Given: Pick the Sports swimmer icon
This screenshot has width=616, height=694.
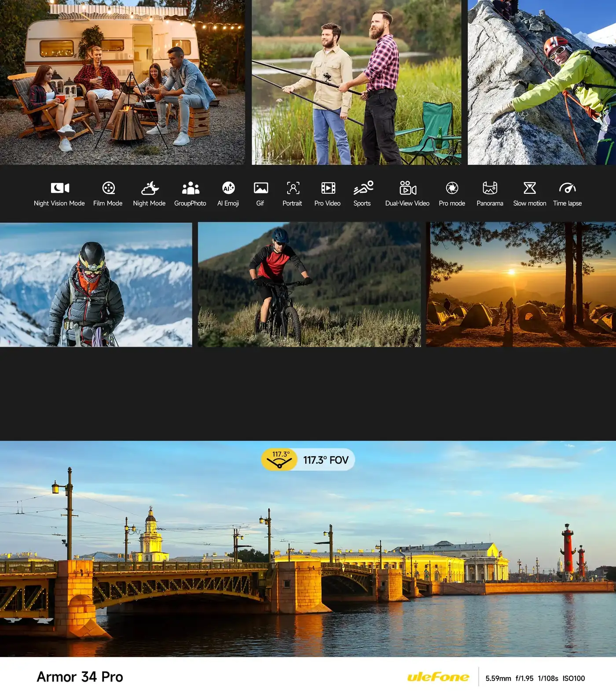Looking at the screenshot, I should (363, 188).
